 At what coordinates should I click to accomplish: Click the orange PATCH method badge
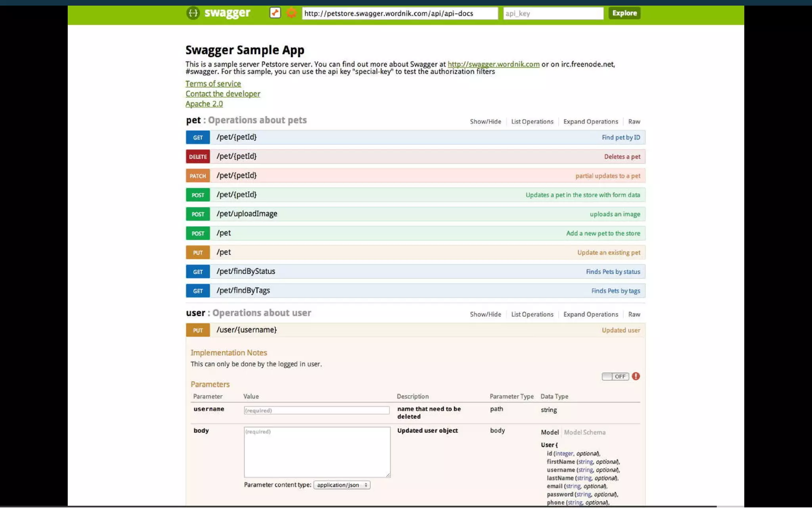tap(198, 176)
